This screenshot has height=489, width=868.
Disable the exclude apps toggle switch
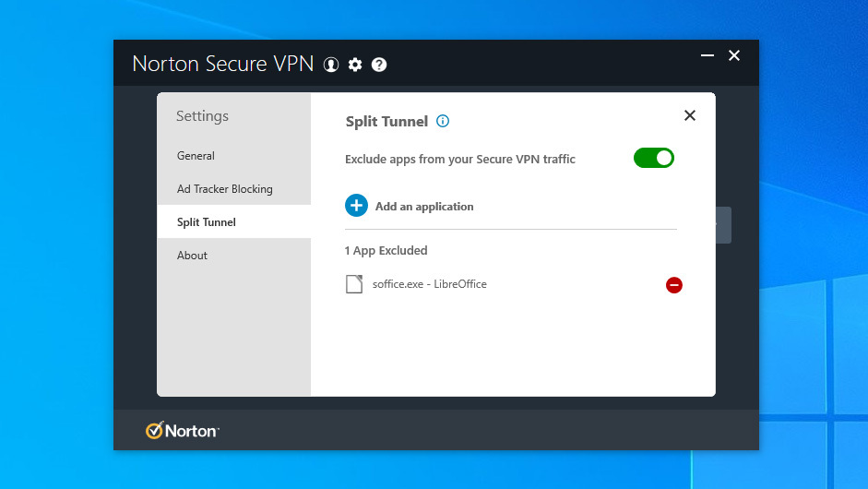point(654,159)
